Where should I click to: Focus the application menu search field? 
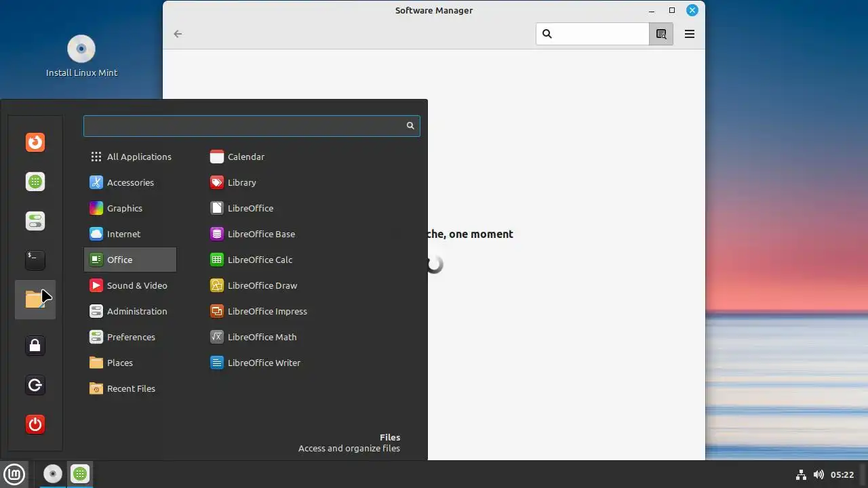[x=252, y=125]
